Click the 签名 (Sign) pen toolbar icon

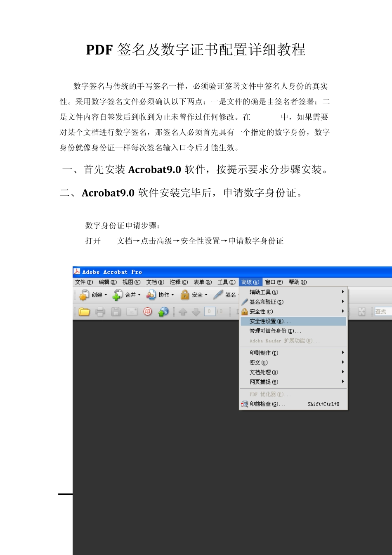pos(218,294)
